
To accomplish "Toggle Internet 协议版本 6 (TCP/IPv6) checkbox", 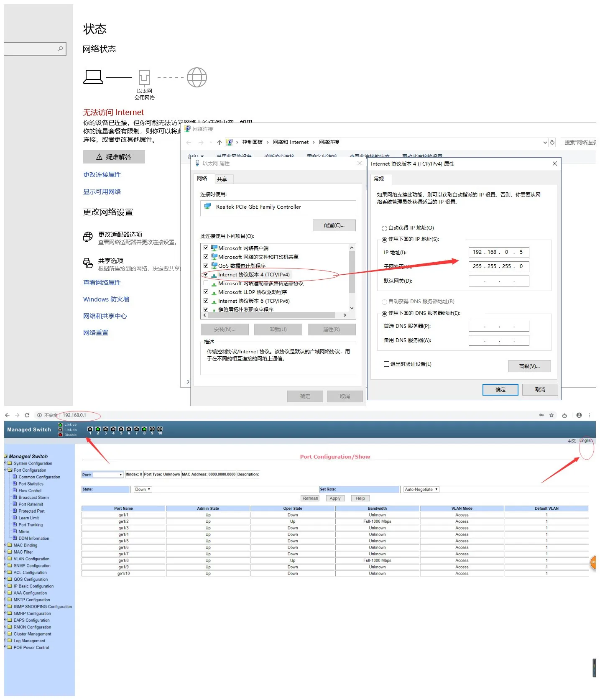I will coord(206,301).
